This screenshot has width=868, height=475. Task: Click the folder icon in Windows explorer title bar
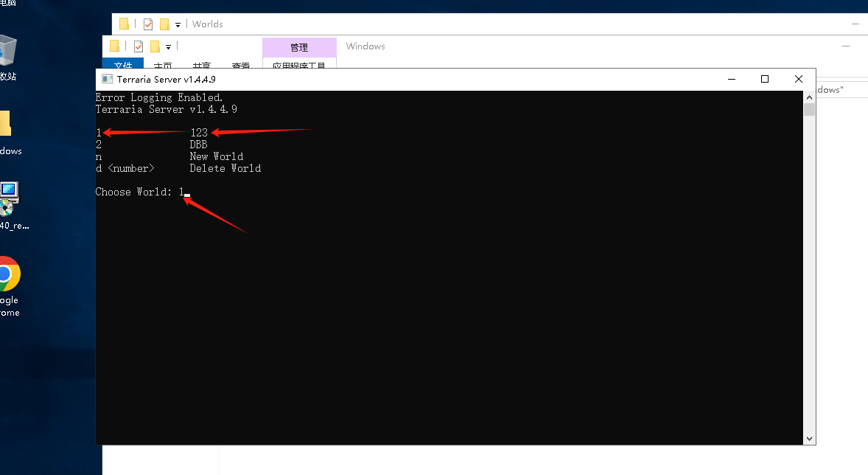[x=115, y=46]
